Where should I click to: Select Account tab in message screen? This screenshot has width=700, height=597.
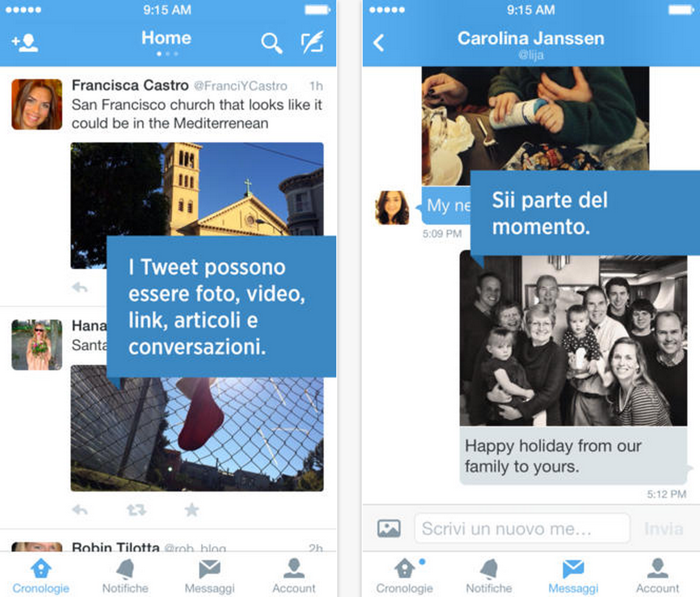pyautogui.click(x=657, y=576)
